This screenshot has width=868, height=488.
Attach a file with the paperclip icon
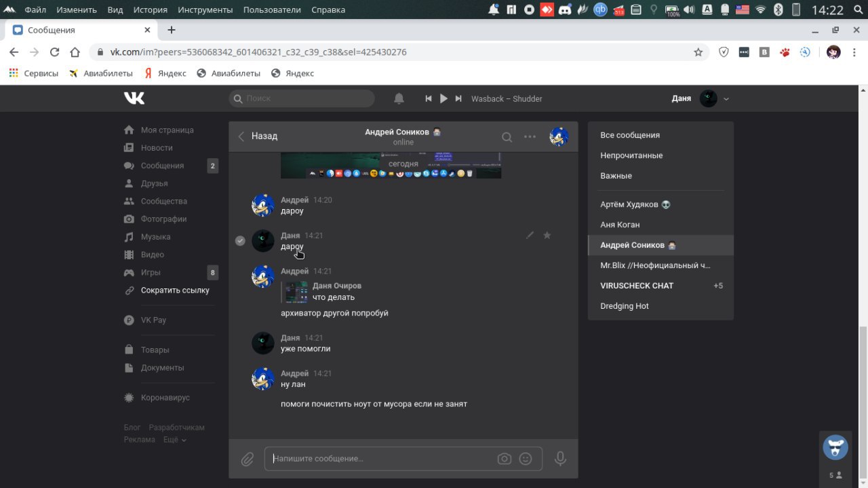(x=248, y=459)
